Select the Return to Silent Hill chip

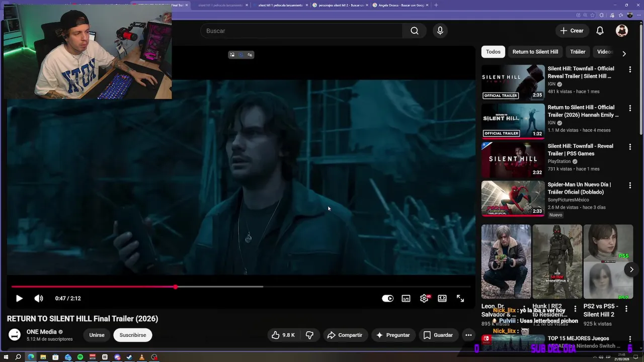click(535, 52)
